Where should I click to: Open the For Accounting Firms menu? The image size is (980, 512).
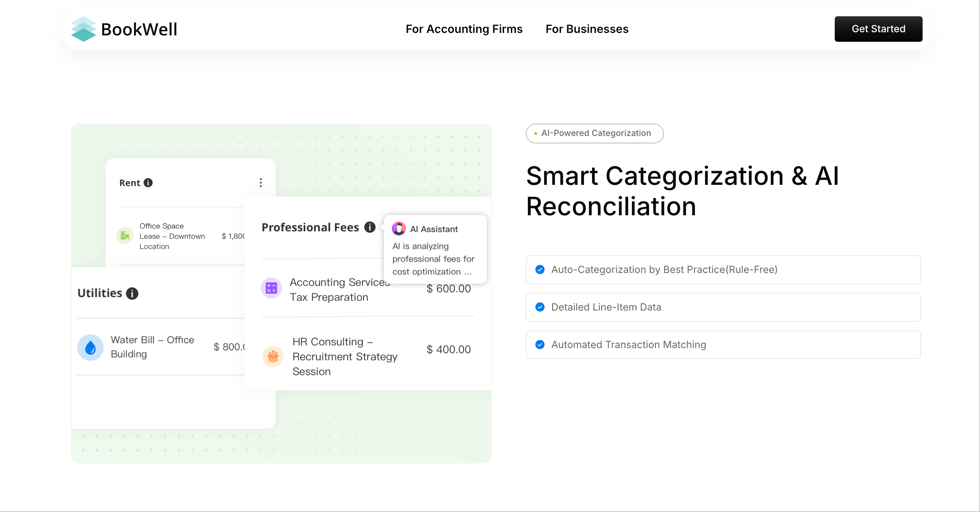[x=464, y=29]
